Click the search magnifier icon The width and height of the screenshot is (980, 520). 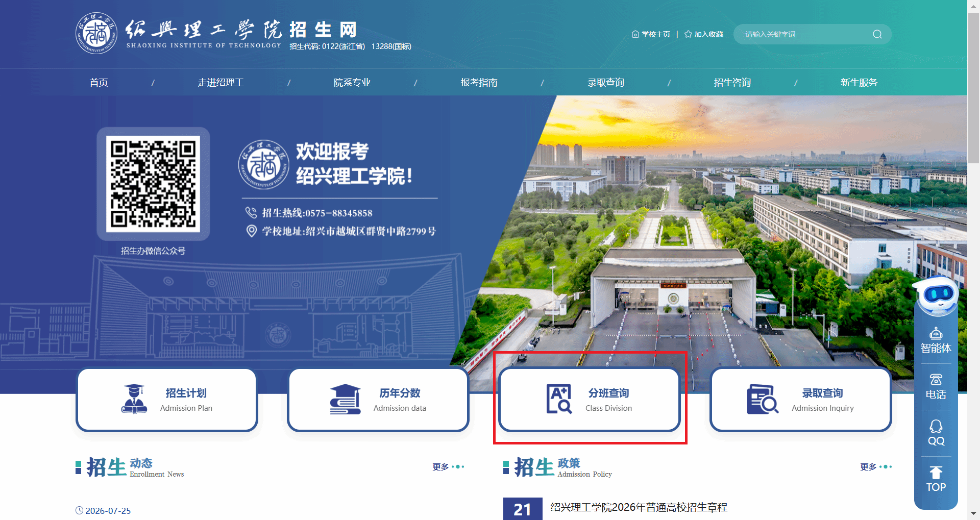click(x=877, y=34)
